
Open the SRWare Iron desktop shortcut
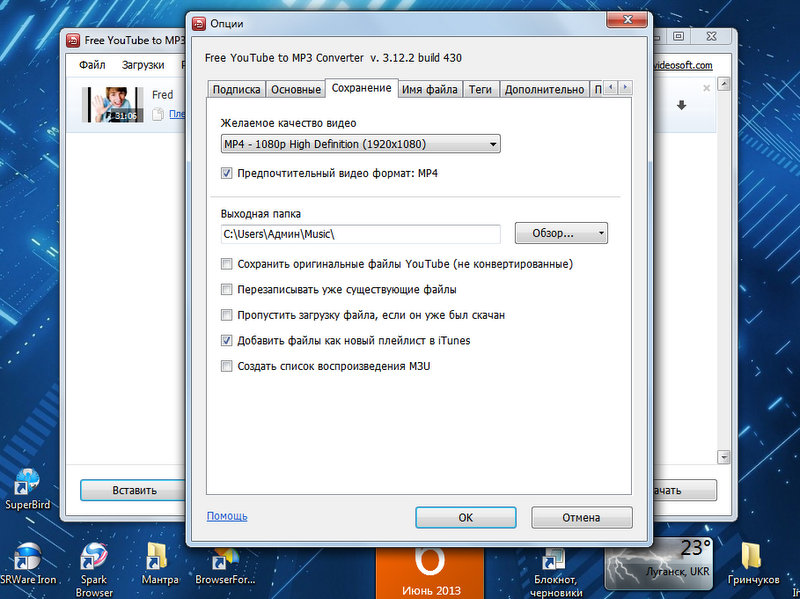pos(28,564)
